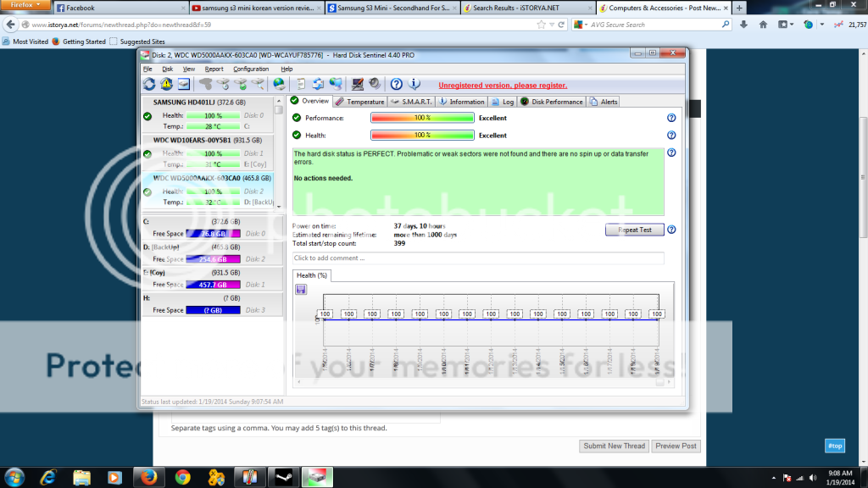Open the Configuration menu
Viewport: 868px width, 488px height.
pos(251,69)
